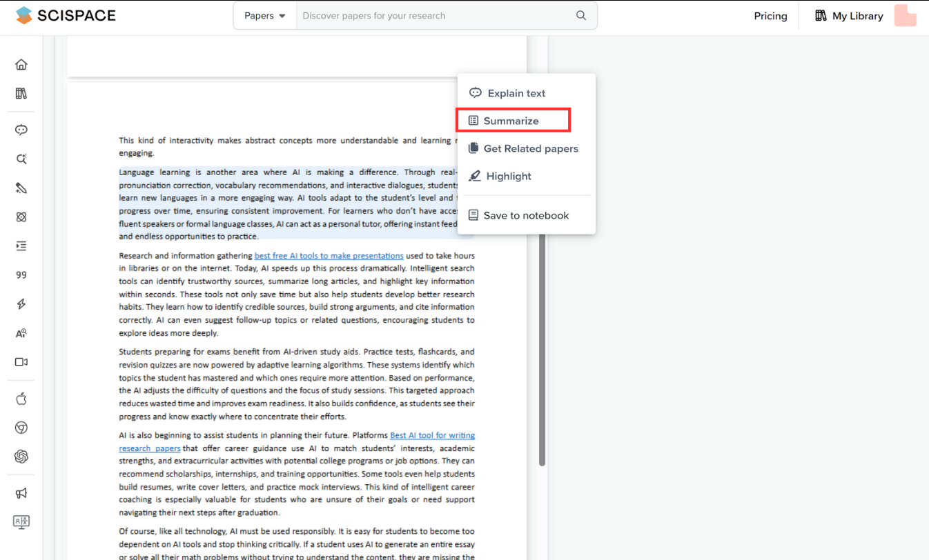Screen dimensions: 929x560
Task: Click the megaphone announcements icon
Action: [21, 493]
